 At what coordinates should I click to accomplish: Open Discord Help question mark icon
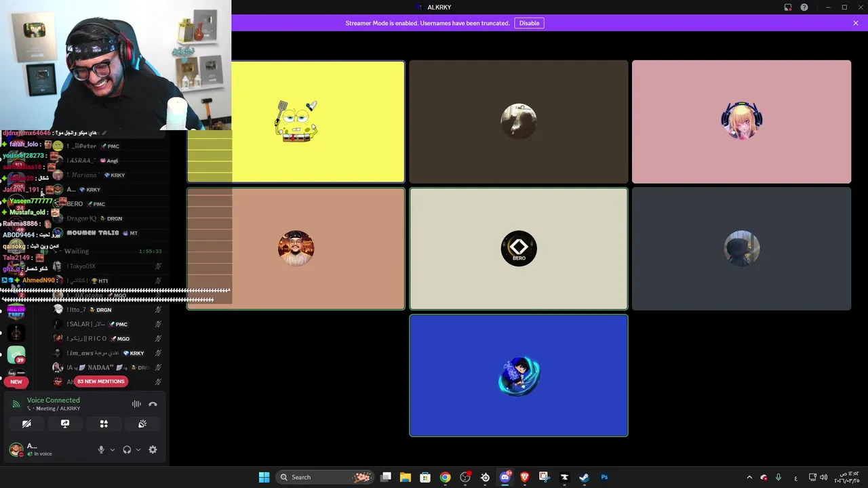(x=804, y=7)
